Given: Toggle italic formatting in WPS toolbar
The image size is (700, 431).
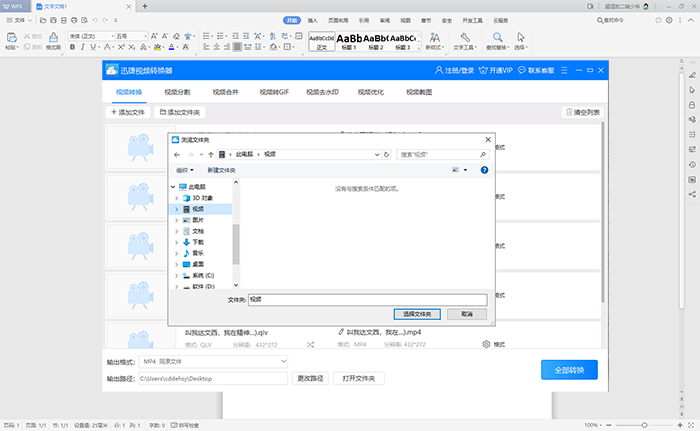Looking at the screenshot, I should pos(83,47).
